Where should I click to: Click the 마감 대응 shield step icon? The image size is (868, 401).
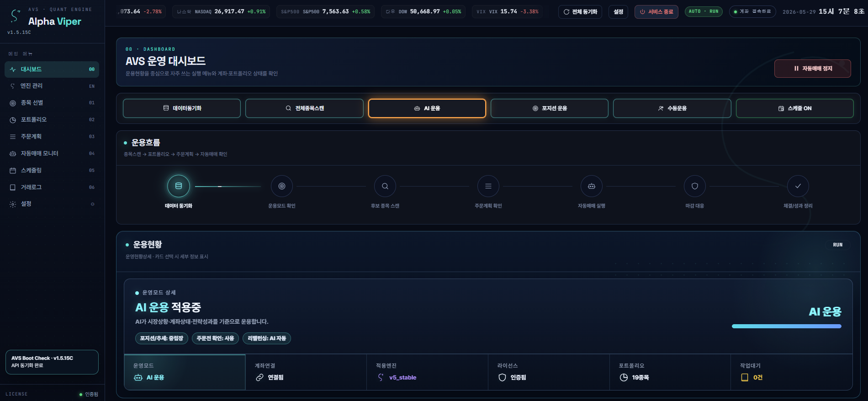click(695, 186)
